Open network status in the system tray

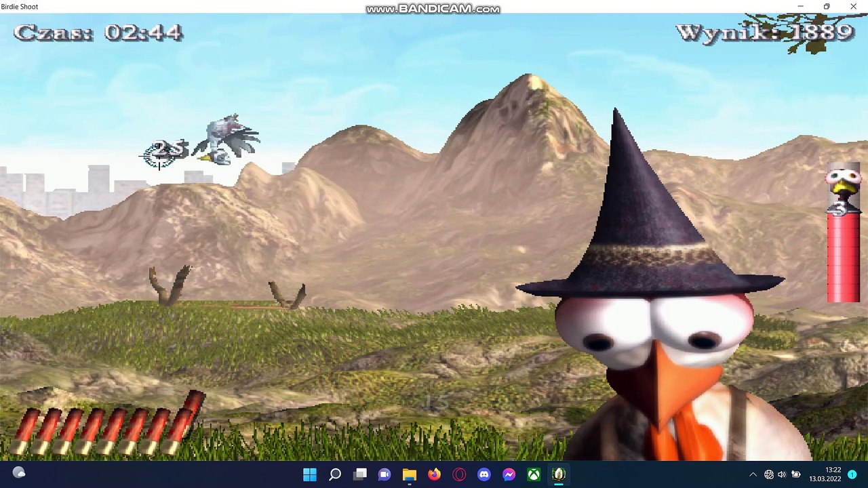pos(769,474)
